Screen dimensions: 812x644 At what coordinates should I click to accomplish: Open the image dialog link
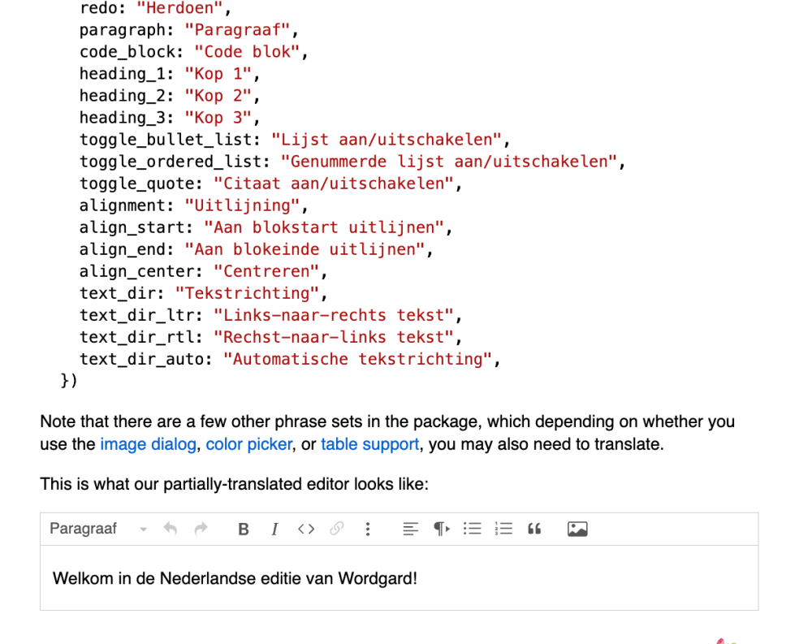click(x=148, y=444)
